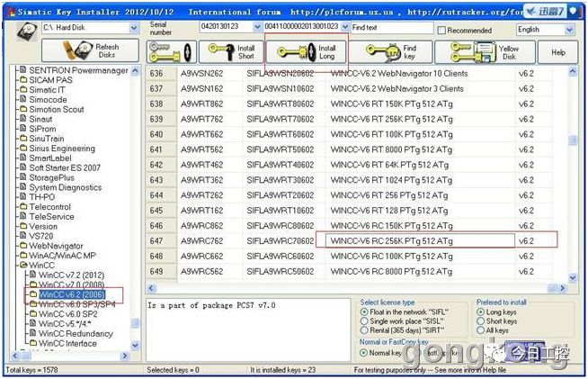Open Help
This screenshot has height=379, width=588.
(558, 52)
